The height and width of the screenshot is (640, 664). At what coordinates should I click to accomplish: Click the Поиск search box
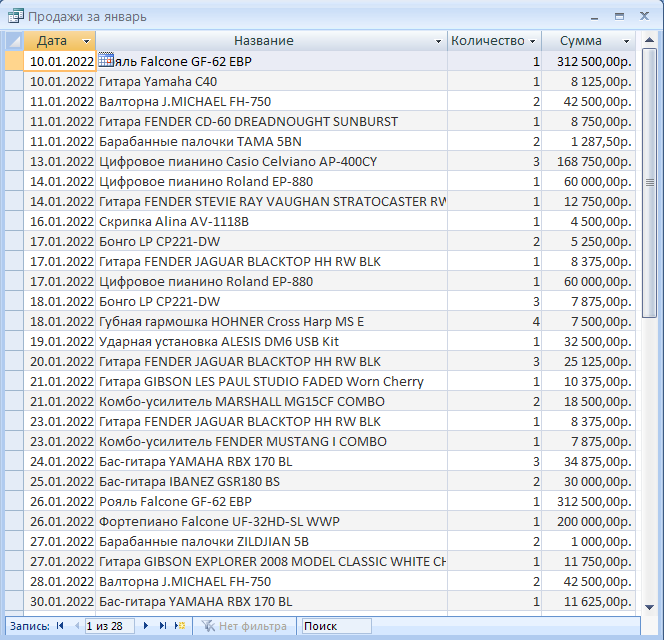point(337,626)
